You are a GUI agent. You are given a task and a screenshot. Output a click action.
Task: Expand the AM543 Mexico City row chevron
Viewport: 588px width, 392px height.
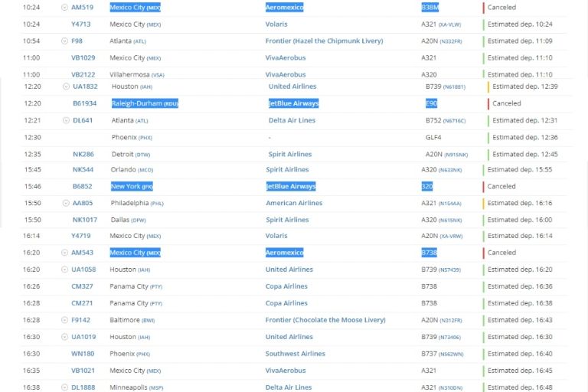64,253
